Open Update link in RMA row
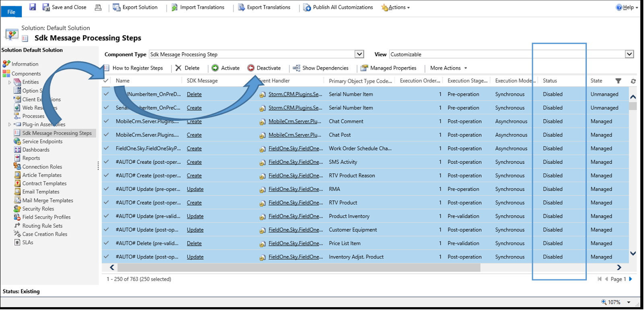 [x=195, y=189]
